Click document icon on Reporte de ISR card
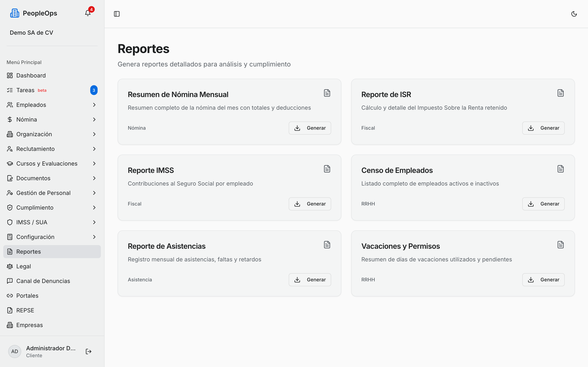The width and height of the screenshot is (588, 367). 560,93
